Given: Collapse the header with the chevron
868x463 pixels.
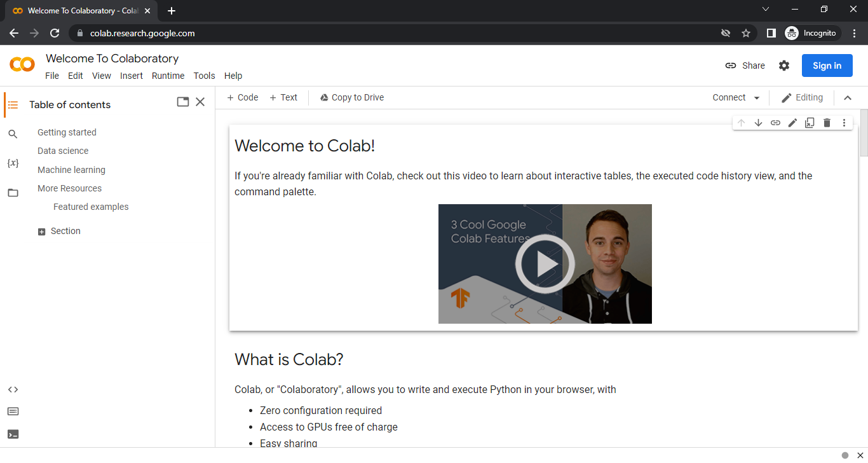Looking at the screenshot, I should [847, 98].
